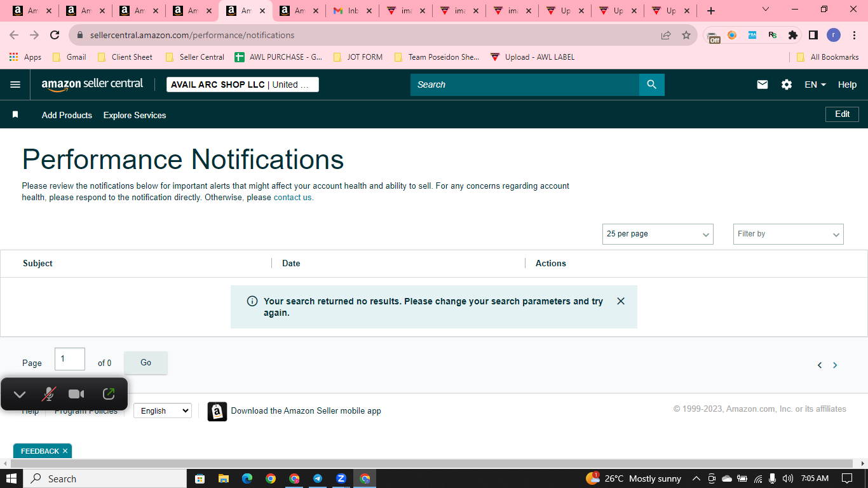Close the FEEDBACK tab

tap(65, 451)
